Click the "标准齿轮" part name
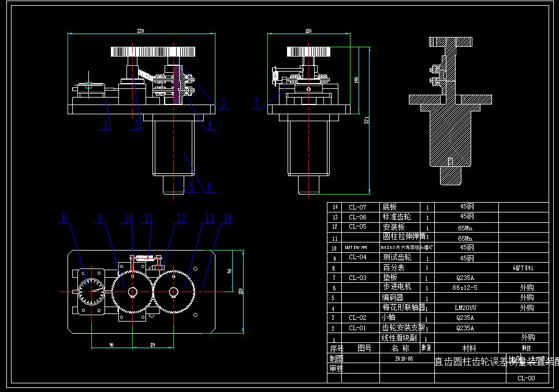Screen dimensions: 559x392 pos(396,216)
